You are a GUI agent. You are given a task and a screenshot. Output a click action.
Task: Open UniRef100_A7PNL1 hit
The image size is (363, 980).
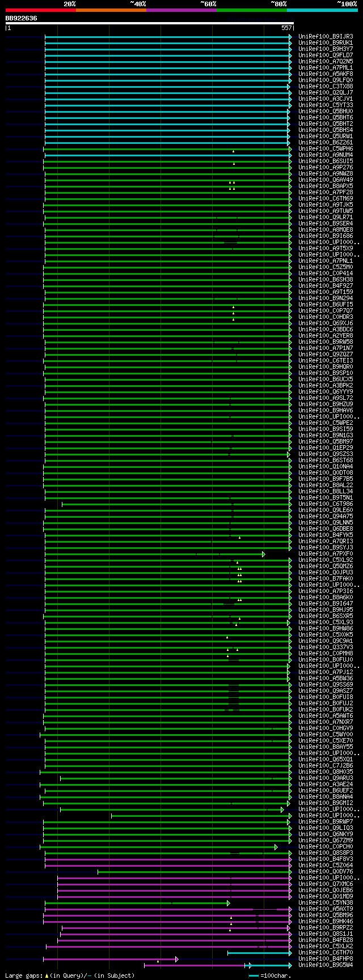(x=326, y=261)
